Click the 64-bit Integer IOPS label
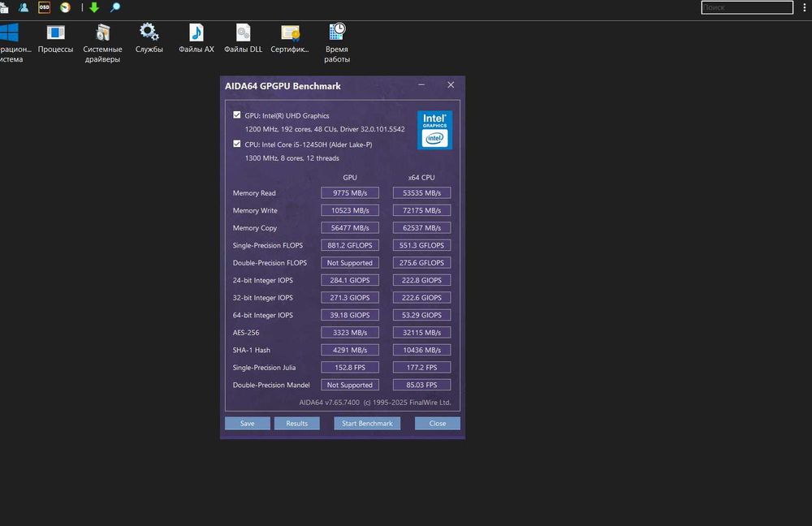Viewport: 812px width, 526px height. pos(262,315)
